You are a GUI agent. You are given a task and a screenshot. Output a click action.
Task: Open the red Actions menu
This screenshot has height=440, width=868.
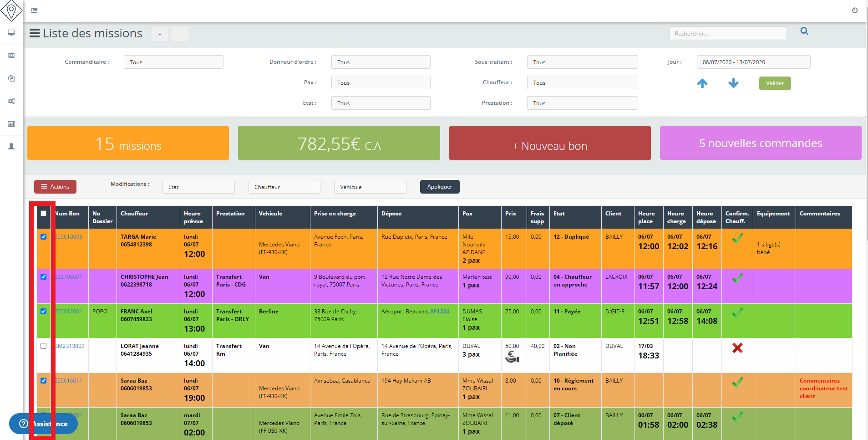(55, 187)
